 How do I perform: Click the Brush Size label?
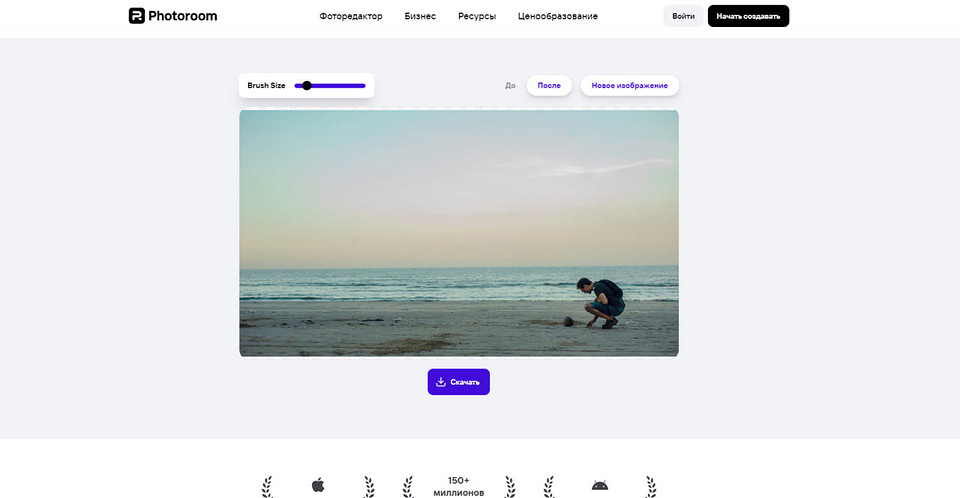click(266, 86)
